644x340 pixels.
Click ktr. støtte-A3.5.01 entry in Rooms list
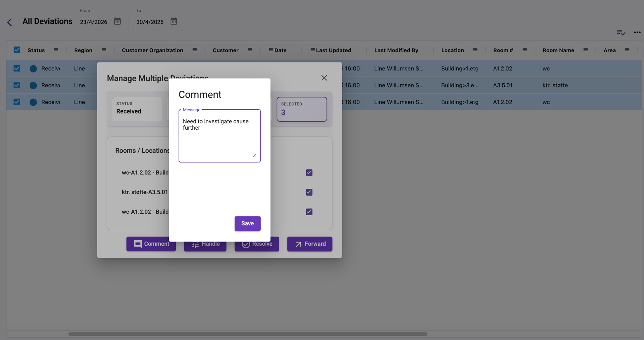pyautogui.click(x=145, y=192)
